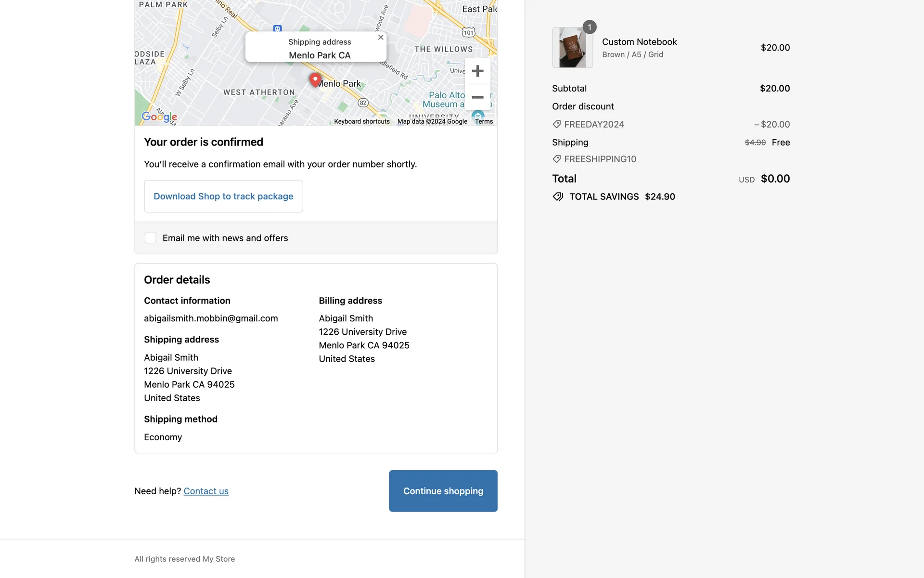This screenshot has height=578, width=924.
Task: Close the shipping address map popup
Action: click(381, 38)
